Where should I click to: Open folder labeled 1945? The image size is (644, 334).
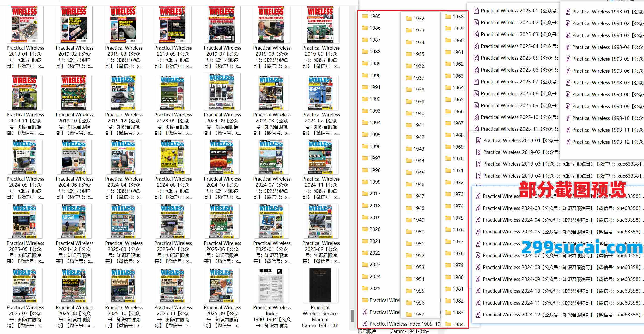click(418, 173)
